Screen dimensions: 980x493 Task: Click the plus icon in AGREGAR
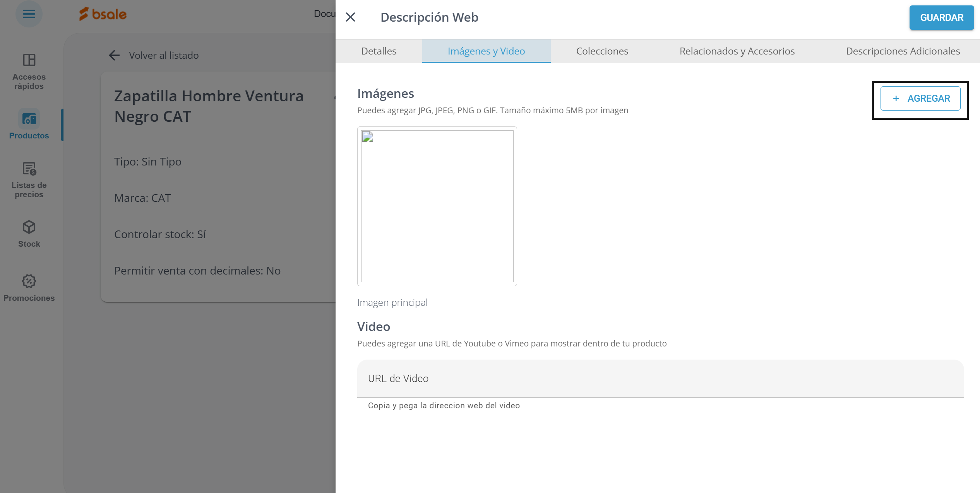click(896, 99)
